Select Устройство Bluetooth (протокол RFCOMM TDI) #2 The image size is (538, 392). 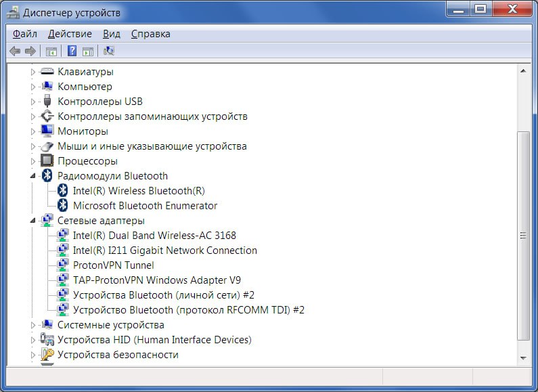point(188,310)
